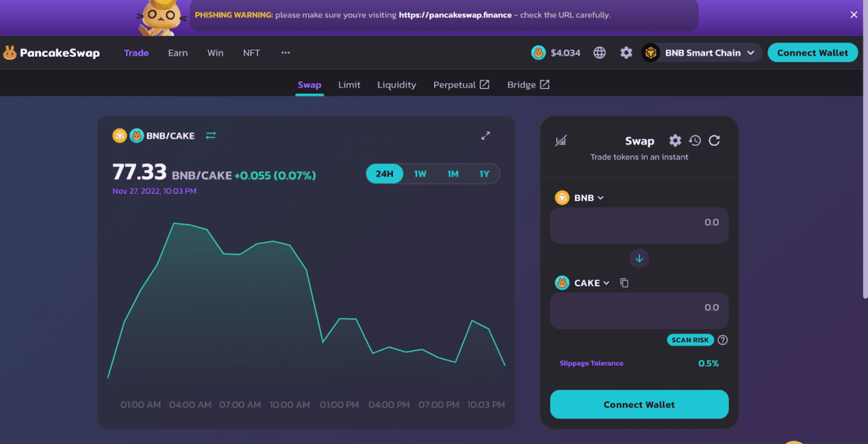Open recent transactions history icon
The width and height of the screenshot is (868, 444).
point(694,140)
